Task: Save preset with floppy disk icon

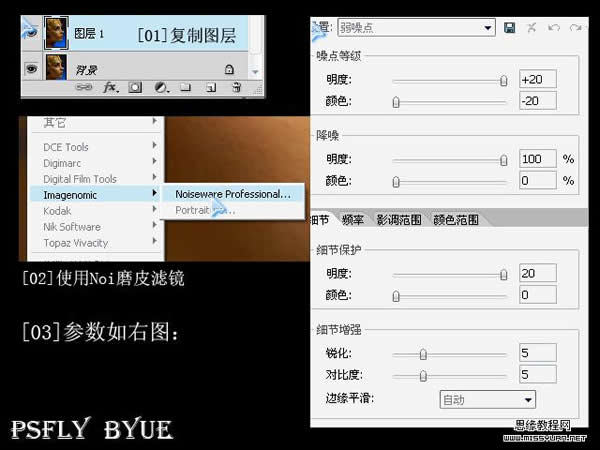Action: (x=509, y=28)
